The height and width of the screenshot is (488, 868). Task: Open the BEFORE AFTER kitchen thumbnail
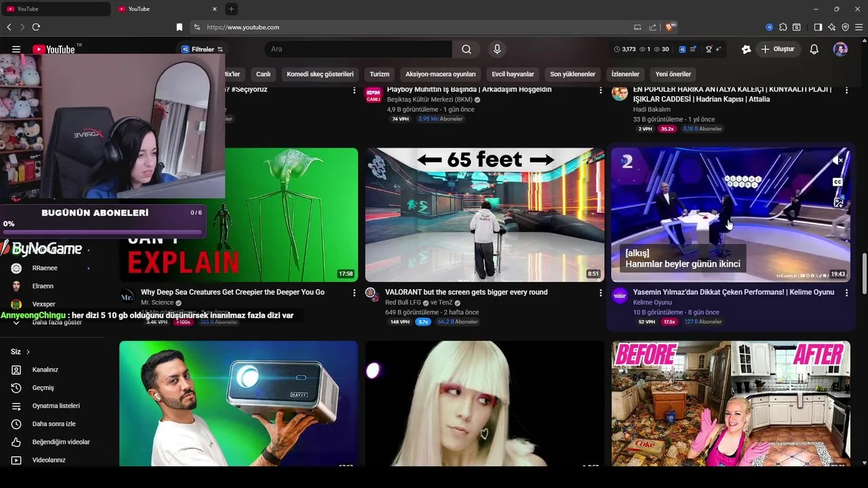pyautogui.click(x=731, y=403)
